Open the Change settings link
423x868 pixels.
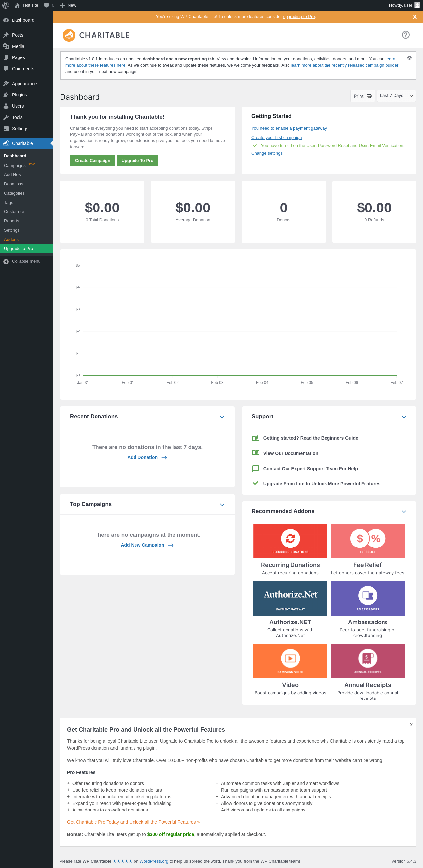pos(267,153)
